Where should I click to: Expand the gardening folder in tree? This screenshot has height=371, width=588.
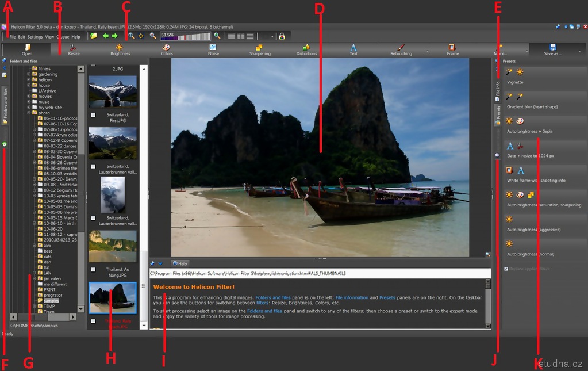(x=29, y=74)
